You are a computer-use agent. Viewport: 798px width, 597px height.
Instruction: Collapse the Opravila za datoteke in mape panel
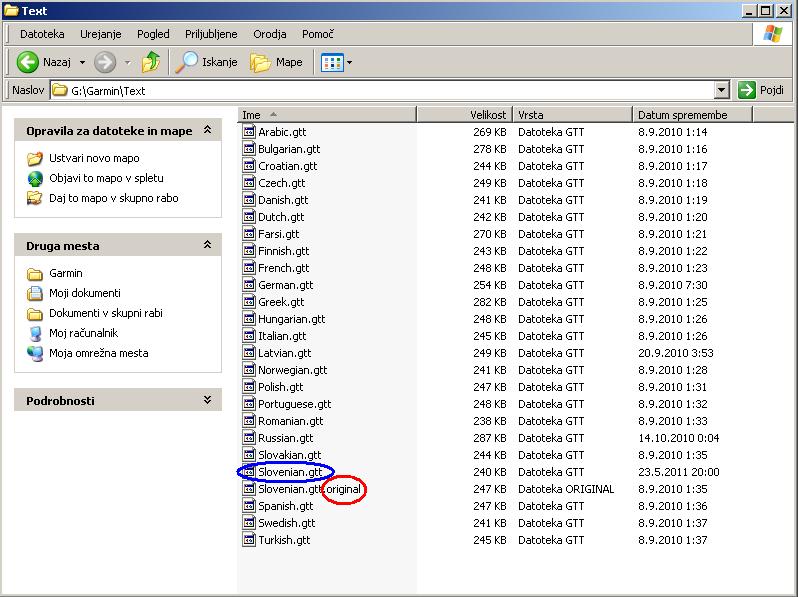(208, 130)
